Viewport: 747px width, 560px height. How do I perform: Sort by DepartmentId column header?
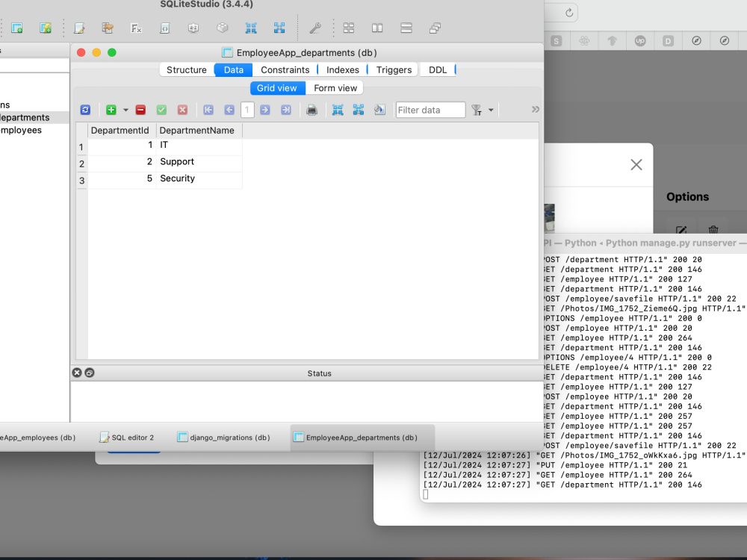pyautogui.click(x=122, y=131)
